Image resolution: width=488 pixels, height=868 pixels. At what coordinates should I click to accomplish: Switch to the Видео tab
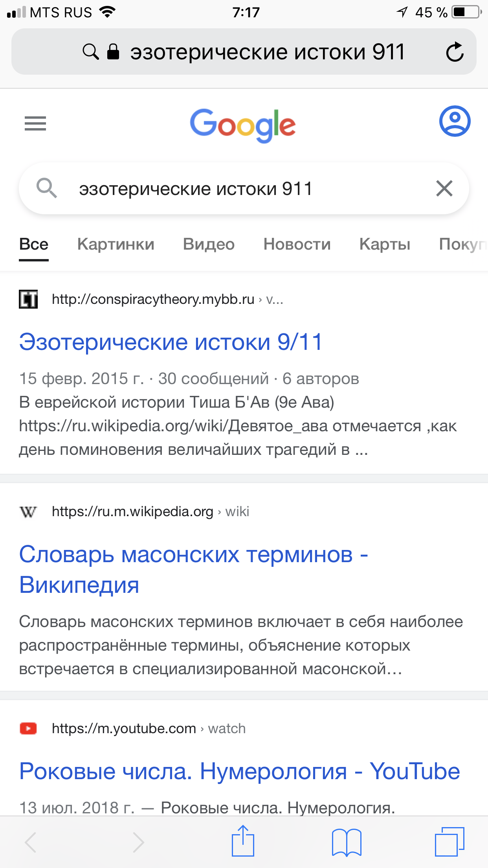point(209,244)
